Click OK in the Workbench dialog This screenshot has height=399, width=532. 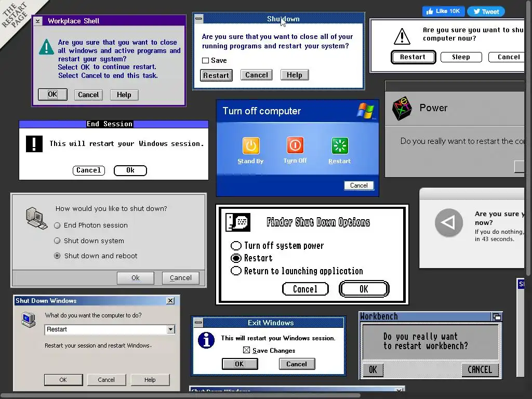point(373,370)
